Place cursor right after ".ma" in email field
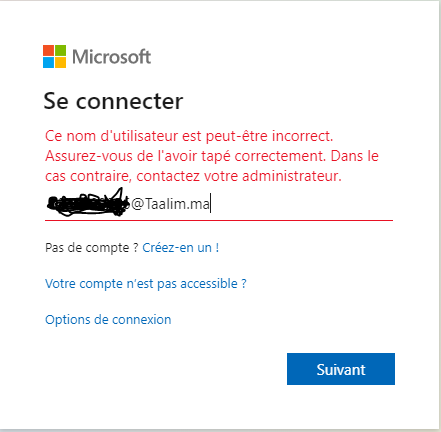This screenshot has height=432, width=441. coord(211,204)
